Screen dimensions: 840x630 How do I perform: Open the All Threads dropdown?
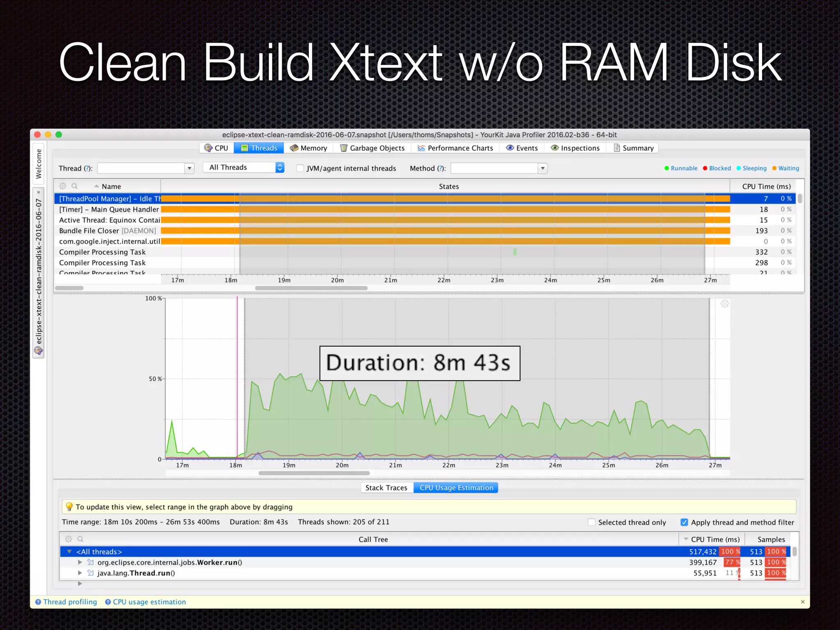tap(244, 167)
